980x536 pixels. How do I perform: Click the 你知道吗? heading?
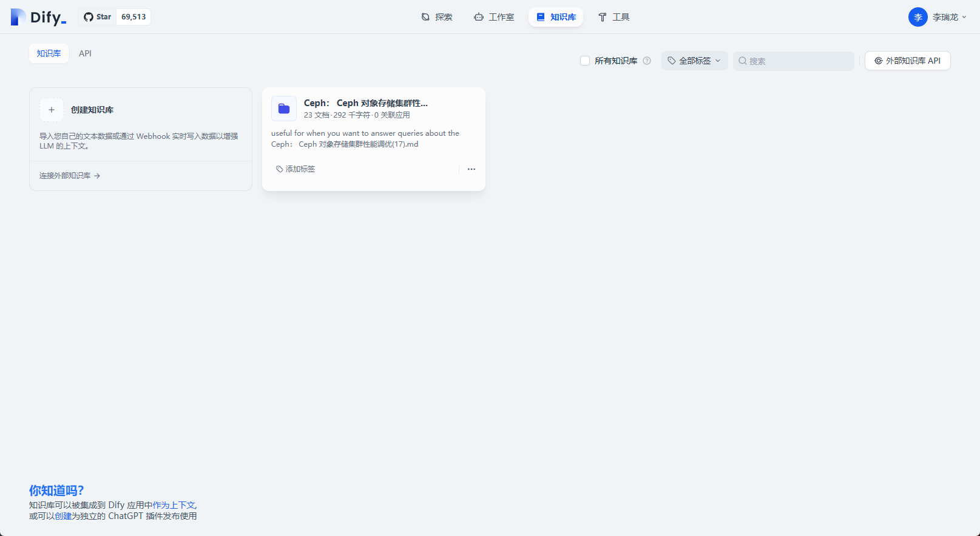click(56, 491)
